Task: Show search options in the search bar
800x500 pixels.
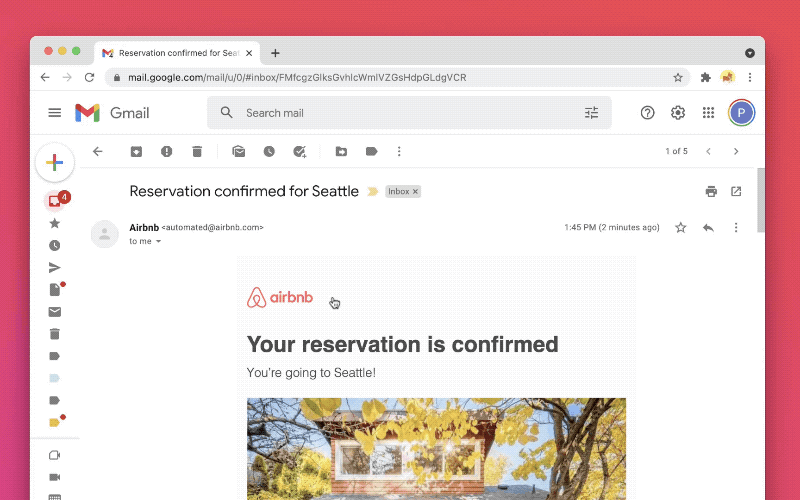Action: point(591,113)
